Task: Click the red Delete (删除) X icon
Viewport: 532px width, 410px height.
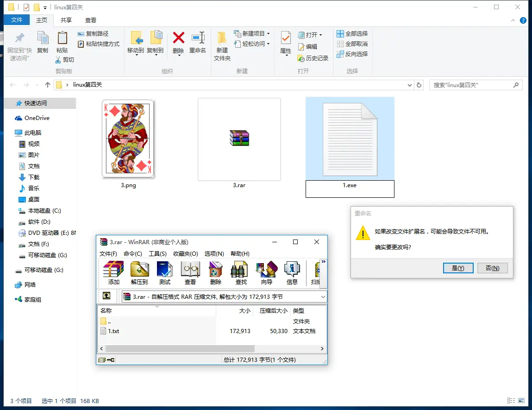Action: (x=178, y=38)
